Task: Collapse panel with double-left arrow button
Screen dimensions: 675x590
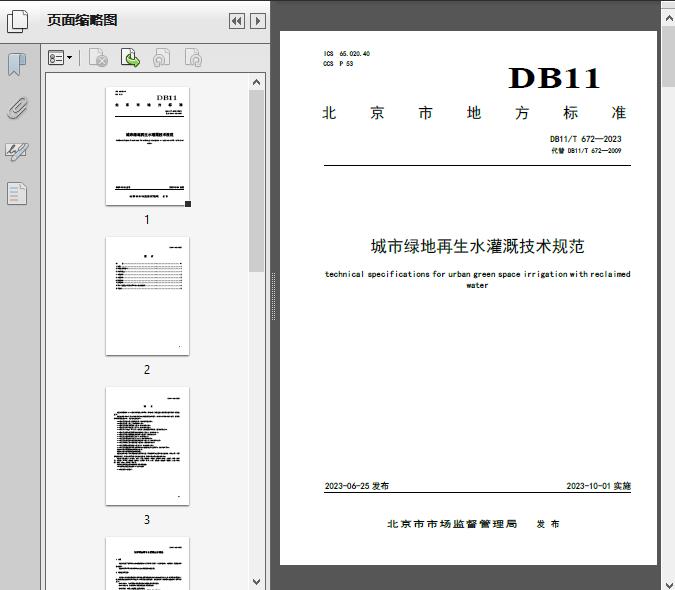Action: (237, 21)
